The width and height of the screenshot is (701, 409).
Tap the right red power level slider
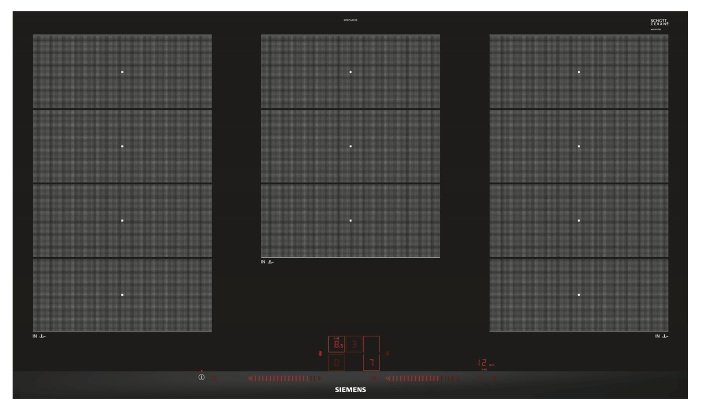tap(422, 379)
